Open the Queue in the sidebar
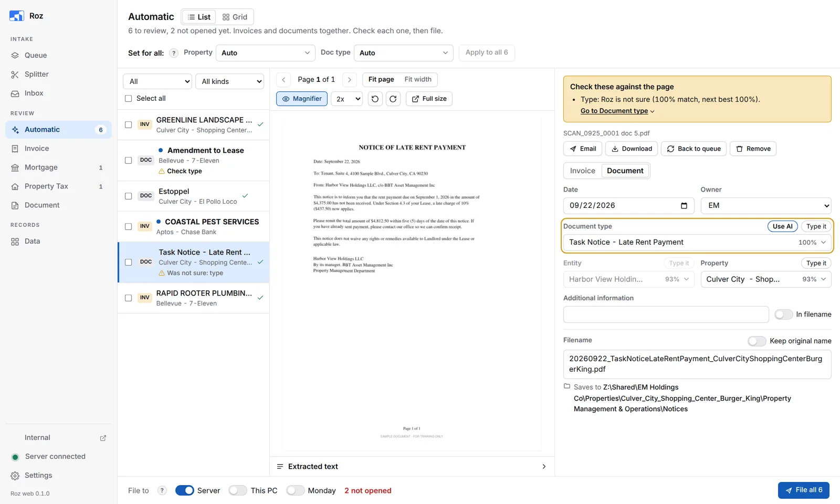The height and width of the screenshot is (504, 840). 36,55
